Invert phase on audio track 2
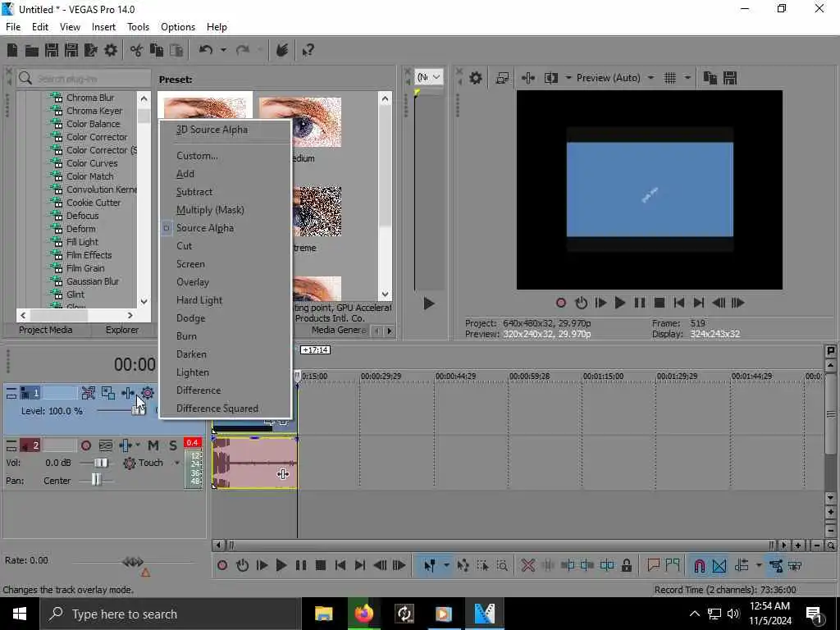 [x=106, y=445]
